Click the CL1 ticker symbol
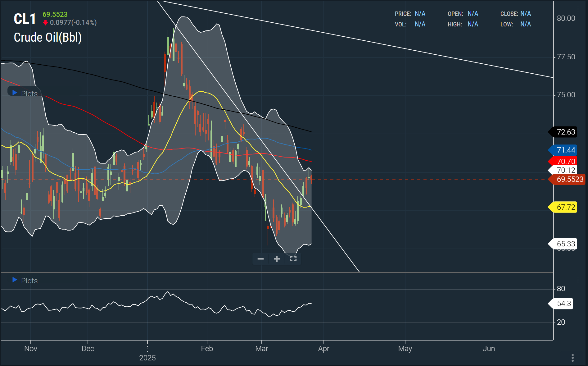 click(25, 19)
